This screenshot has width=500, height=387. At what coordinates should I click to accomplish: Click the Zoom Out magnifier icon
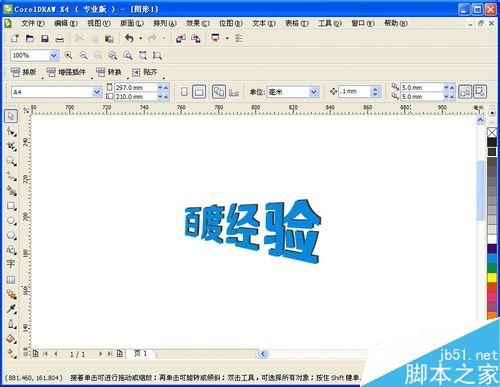83,55
